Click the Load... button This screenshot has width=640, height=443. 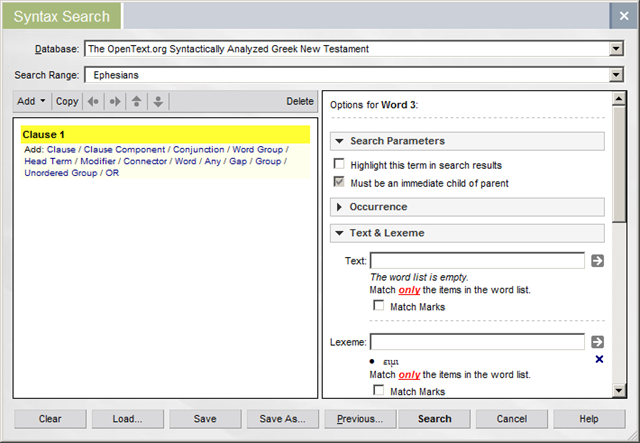(127, 419)
